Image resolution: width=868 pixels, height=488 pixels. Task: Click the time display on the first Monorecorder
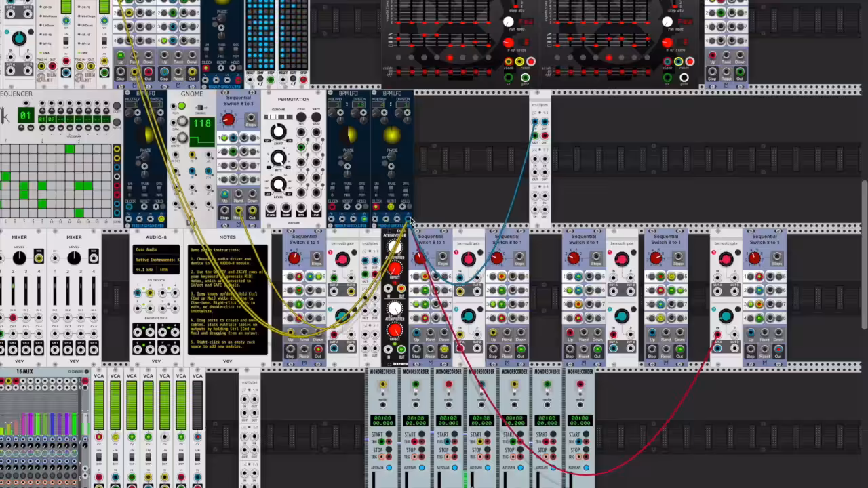[x=382, y=420]
